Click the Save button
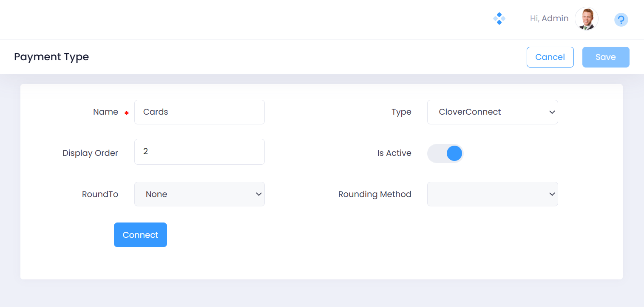Viewport: 644px width, 307px height. [x=605, y=57]
